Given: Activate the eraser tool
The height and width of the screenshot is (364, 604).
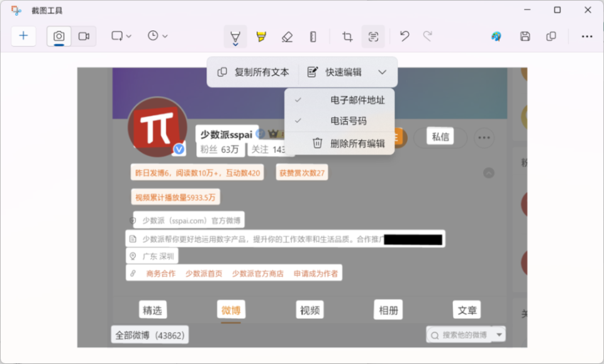Looking at the screenshot, I should [x=287, y=36].
